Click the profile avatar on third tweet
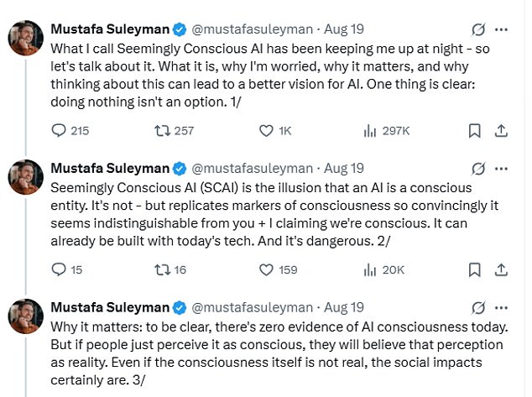532x397 pixels. (x=24, y=315)
